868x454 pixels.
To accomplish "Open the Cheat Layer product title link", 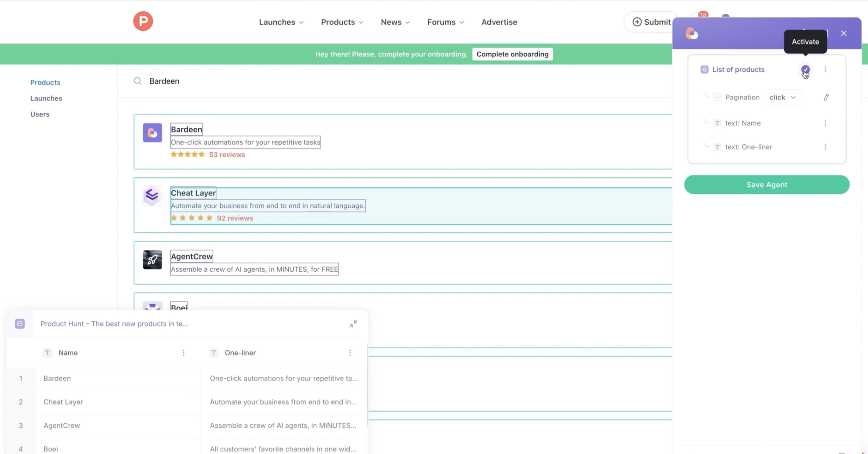I will [x=193, y=193].
